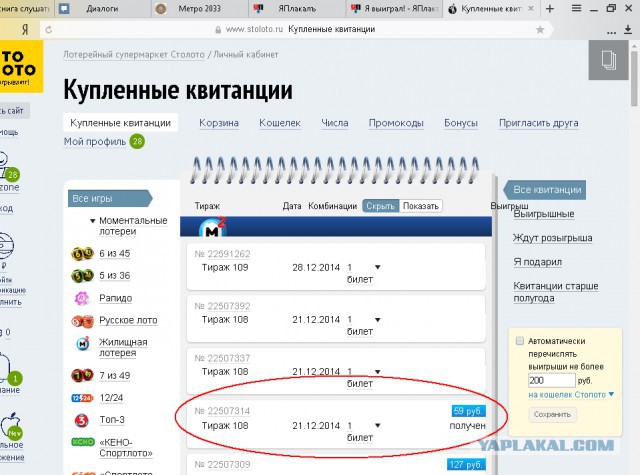Click the 6 из 45 lottery balls icon
Image resolution: width=640 pixels, height=475 pixels.
point(82,253)
